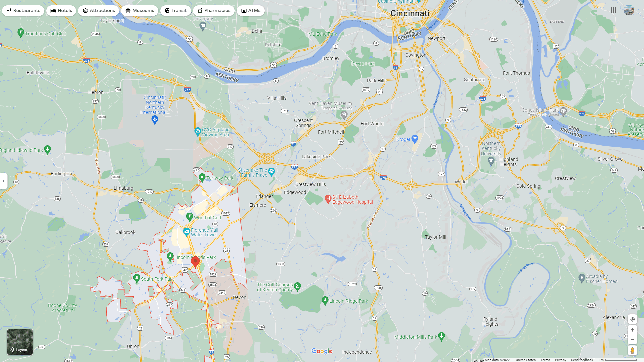The width and height of the screenshot is (644, 362).
Task: Select the Kroger shopping marker
Action: pos(415,138)
